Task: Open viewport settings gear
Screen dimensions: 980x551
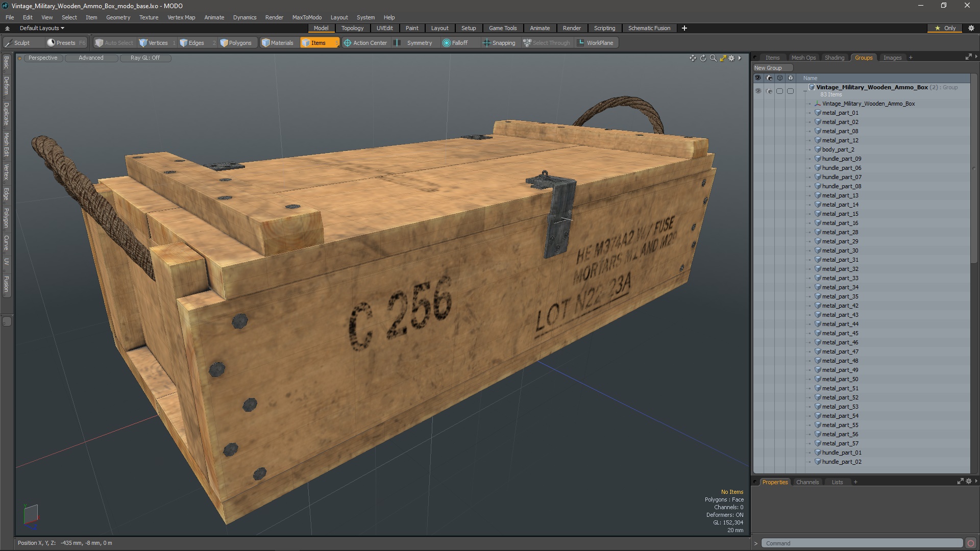Action: [x=731, y=58]
